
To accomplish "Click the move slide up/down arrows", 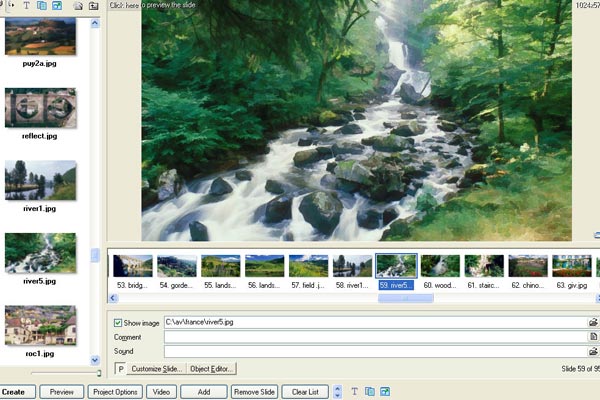I will (337, 391).
